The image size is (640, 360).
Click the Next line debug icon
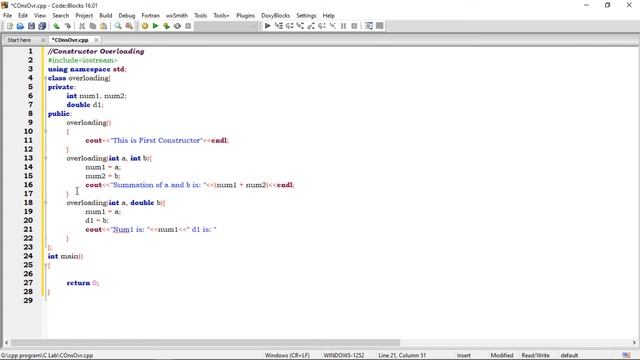tap(289, 26)
